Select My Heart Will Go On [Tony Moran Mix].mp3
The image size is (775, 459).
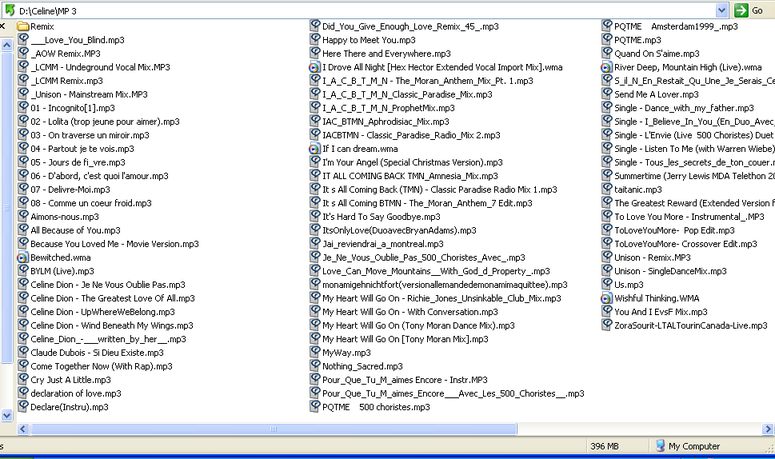[405, 339]
